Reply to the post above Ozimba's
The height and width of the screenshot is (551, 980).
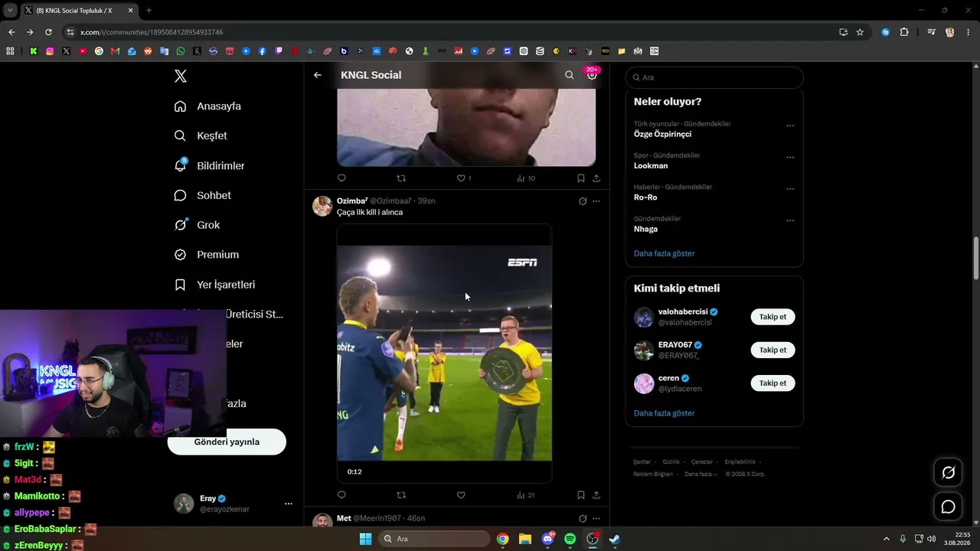pos(341,178)
